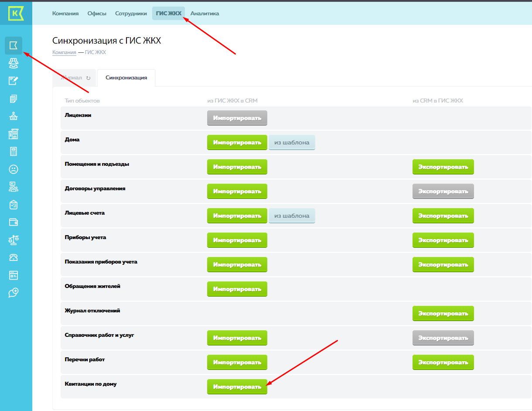Click the 'Квитанции по дому' row label

[x=91, y=384]
